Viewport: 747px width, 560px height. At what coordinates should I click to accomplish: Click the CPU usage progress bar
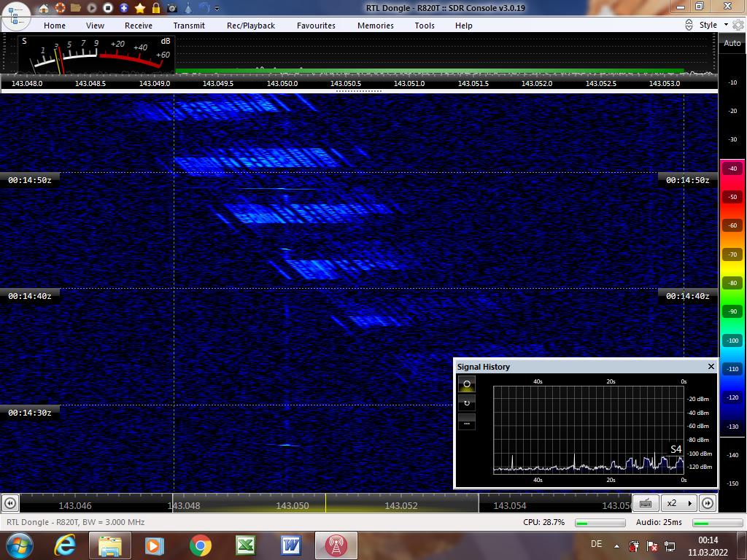point(600,523)
